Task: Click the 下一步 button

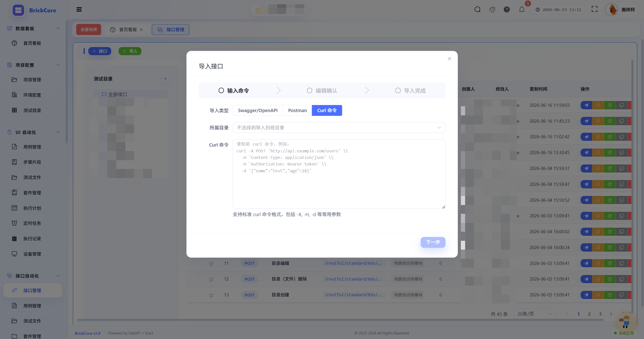Action: point(433,242)
